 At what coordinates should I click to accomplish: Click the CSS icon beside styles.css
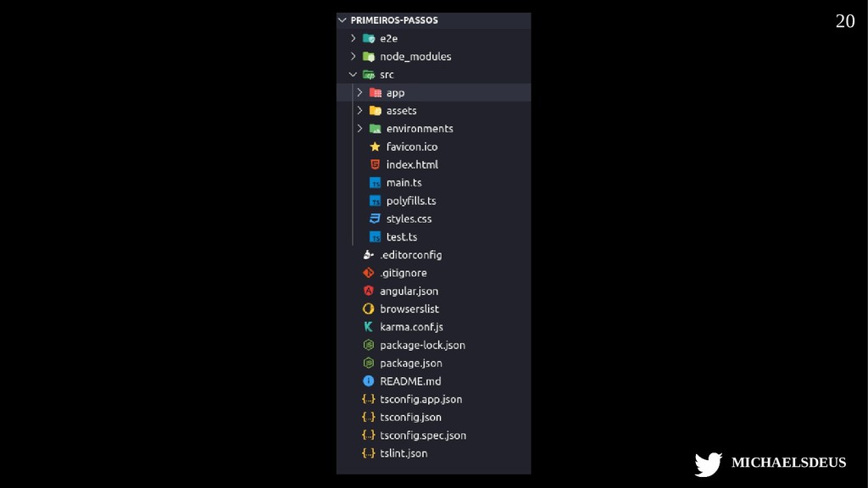(x=375, y=219)
